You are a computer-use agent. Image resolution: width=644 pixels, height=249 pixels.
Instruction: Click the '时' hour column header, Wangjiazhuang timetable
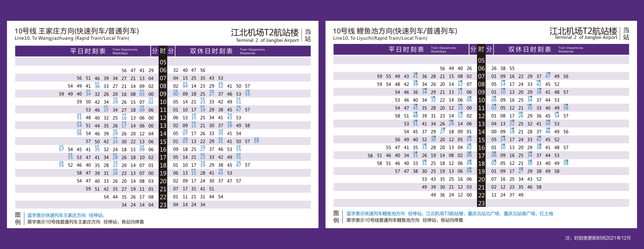163,51
